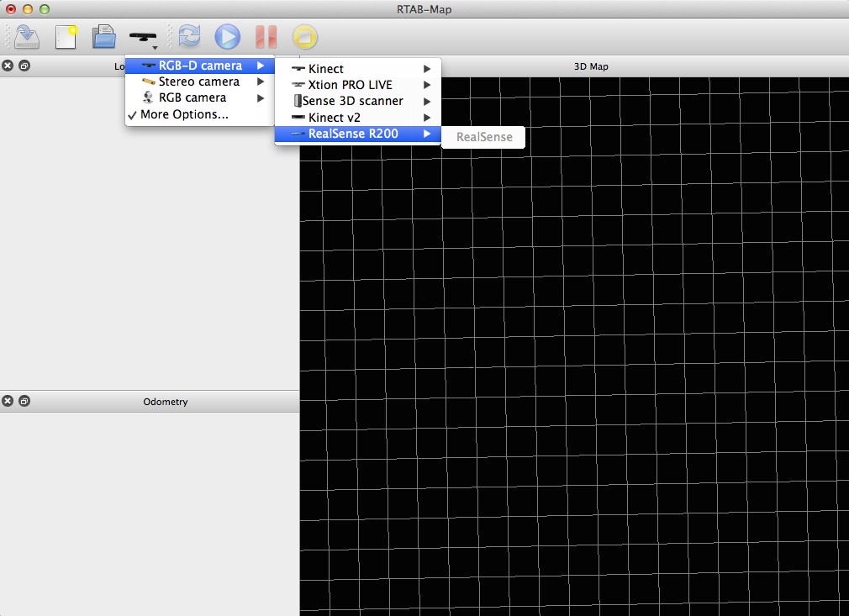Float the Odometry panel with its undock icon

(24, 402)
